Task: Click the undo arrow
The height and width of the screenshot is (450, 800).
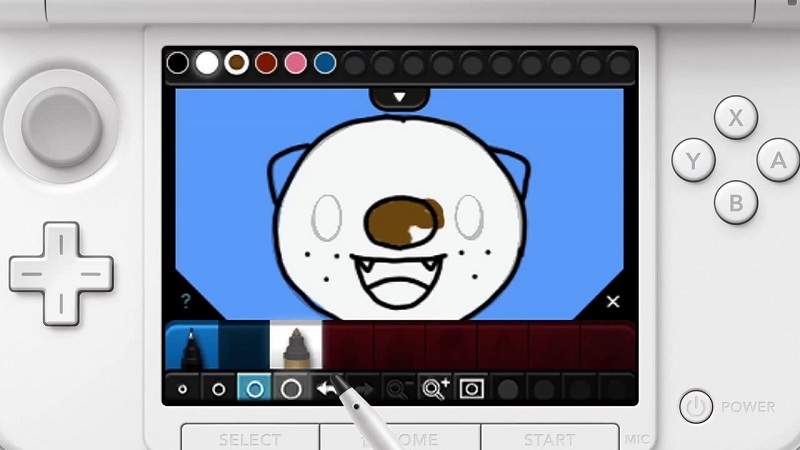Action: coord(327,389)
